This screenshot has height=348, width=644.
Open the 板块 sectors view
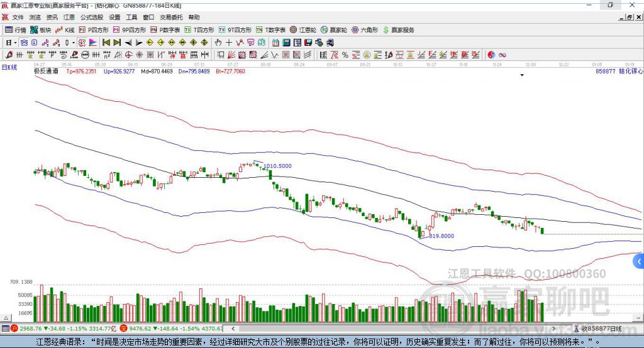pos(40,30)
